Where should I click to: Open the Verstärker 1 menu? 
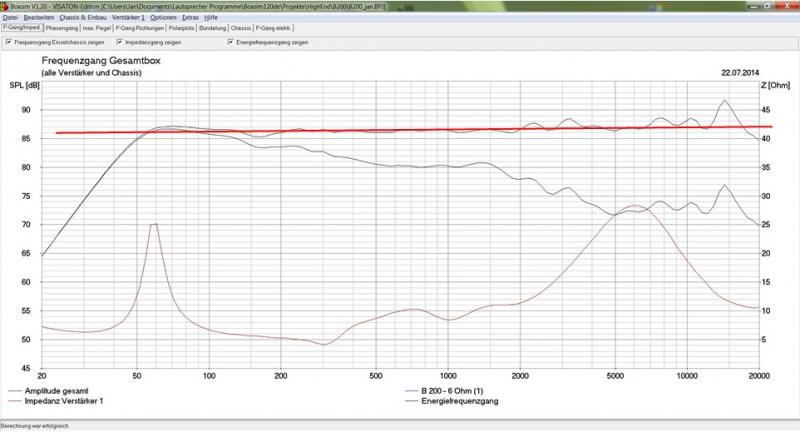click(129, 17)
